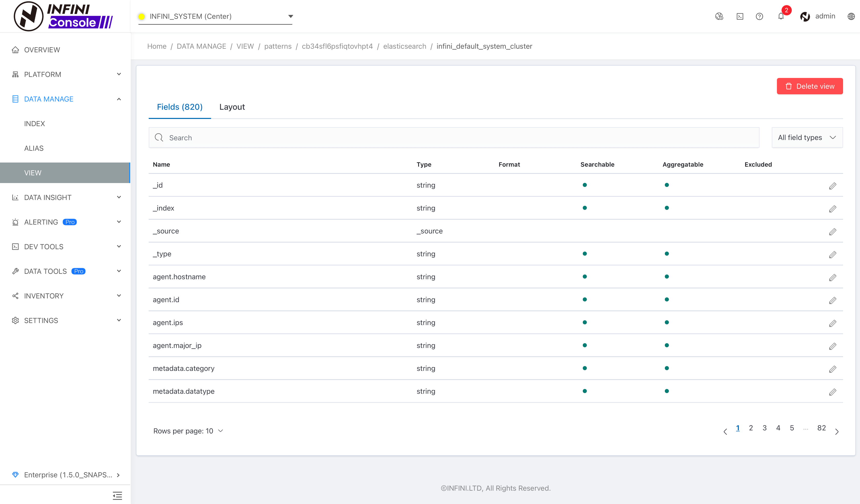The height and width of the screenshot is (504, 860).
Task: Expand the PLATFORM menu
Action: click(x=65, y=74)
